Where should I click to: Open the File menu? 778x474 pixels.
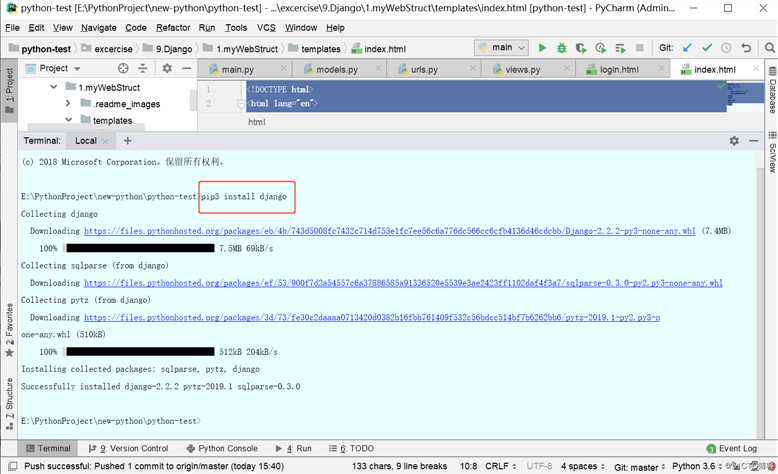[x=12, y=28]
